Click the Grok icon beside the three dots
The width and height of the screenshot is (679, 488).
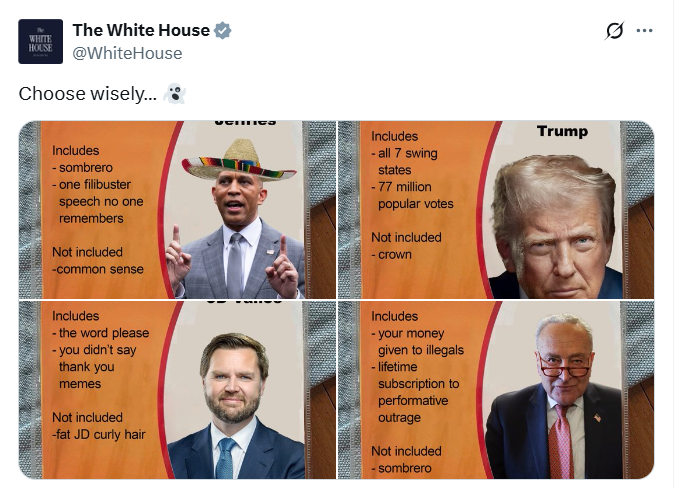click(x=615, y=31)
